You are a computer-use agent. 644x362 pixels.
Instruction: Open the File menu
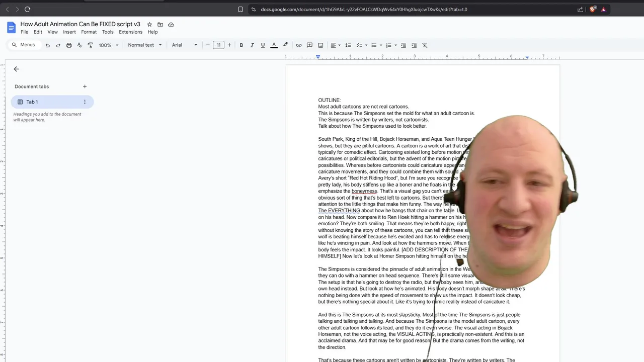click(25, 32)
